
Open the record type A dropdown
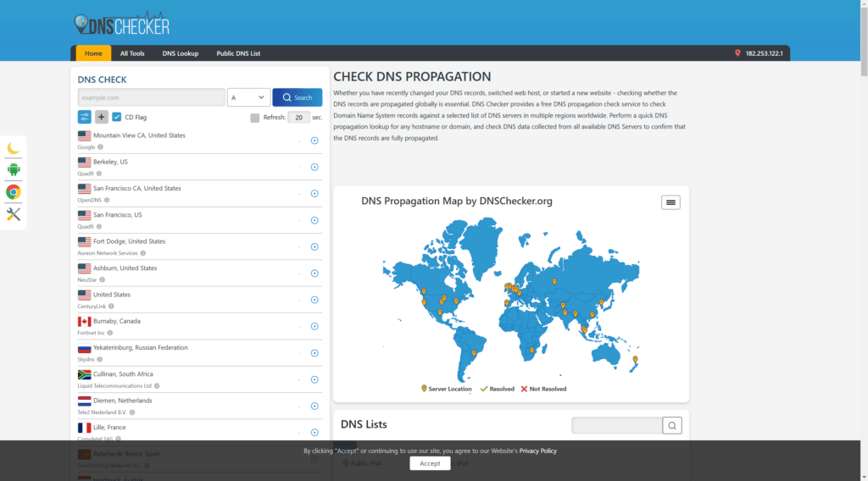pos(248,97)
